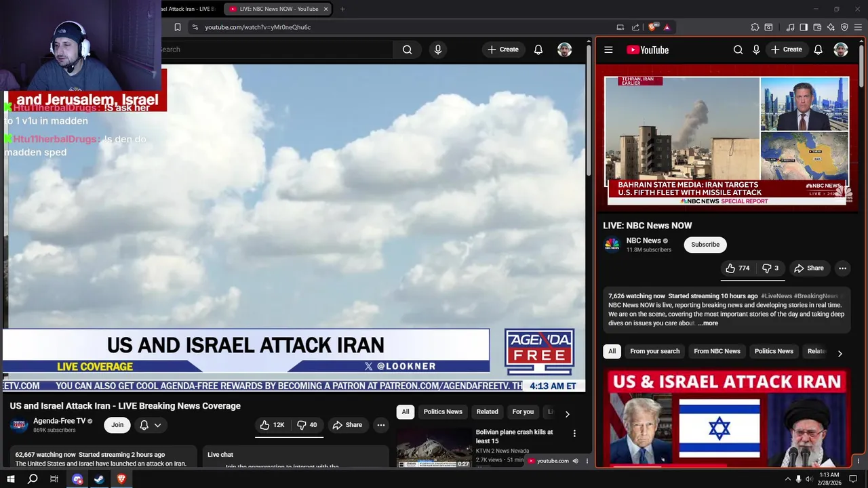Click the share page icon in address bar
The height and width of the screenshot is (488, 868).
(635, 27)
